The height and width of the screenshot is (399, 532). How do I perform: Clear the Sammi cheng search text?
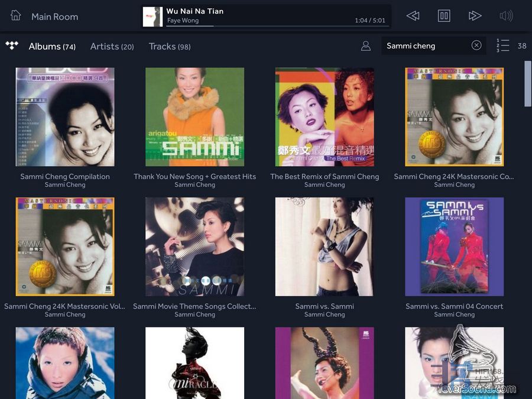coord(476,46)
